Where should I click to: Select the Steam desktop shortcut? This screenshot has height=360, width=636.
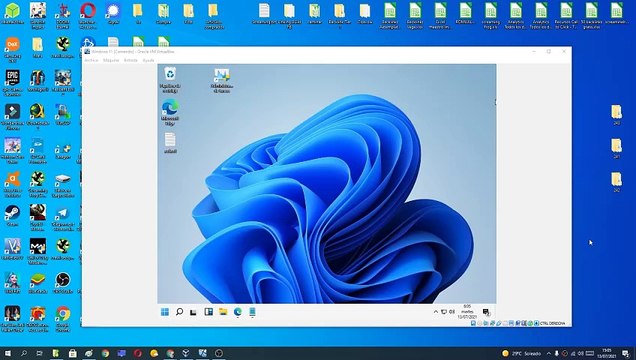point(13,215)
